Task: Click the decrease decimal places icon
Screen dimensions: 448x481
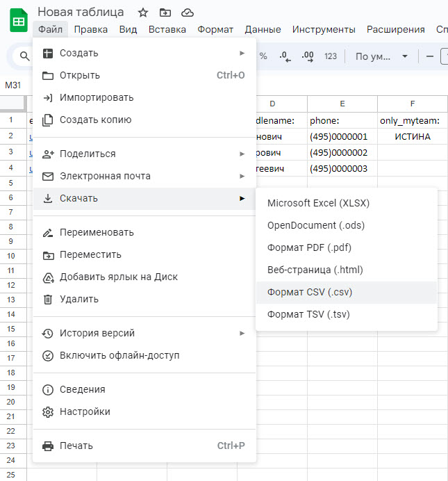Action: click(284, 56)
